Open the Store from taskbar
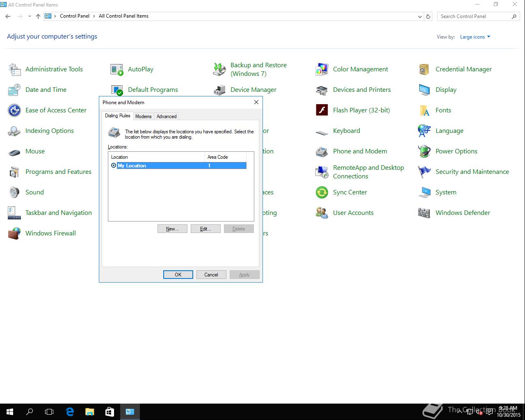This screenshot has height=420, width=525. pyautogui.click(x=110, y=412)
